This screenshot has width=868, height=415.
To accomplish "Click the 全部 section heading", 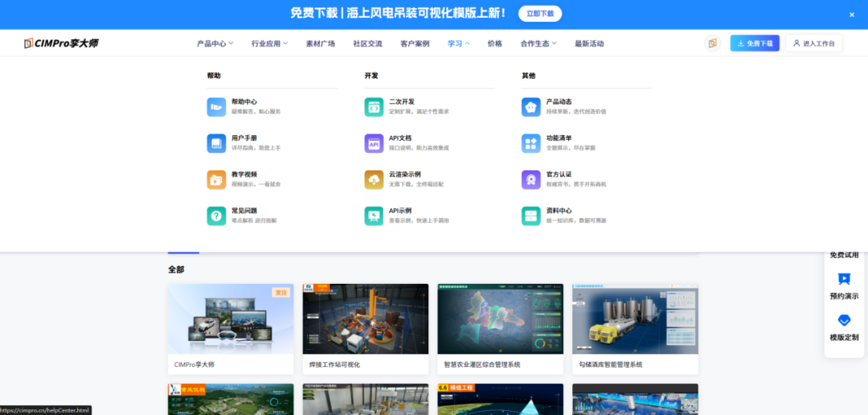I will pyautogui.click(x=177, y=270).
